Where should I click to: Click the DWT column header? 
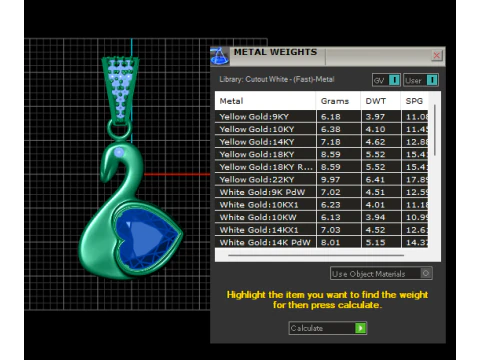coord(380,101)
